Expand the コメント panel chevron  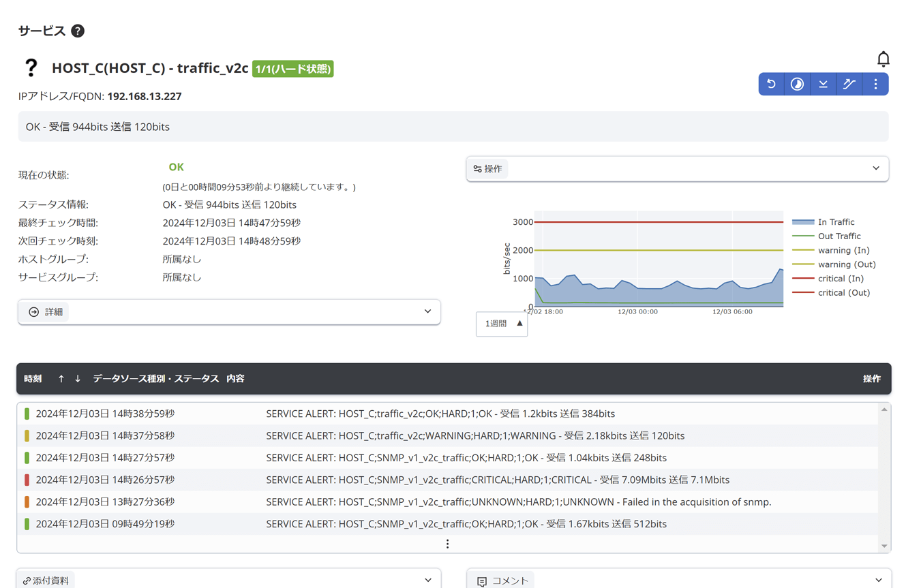pos(879,581)
